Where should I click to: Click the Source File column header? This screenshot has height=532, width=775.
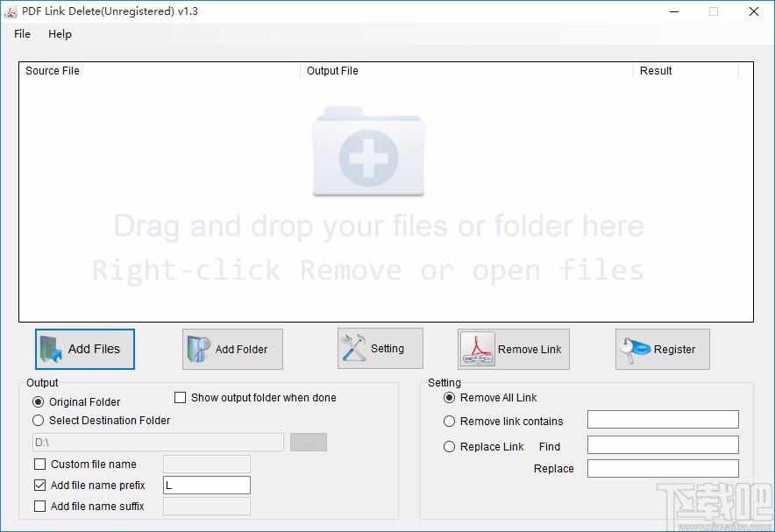tap(160, 71)
